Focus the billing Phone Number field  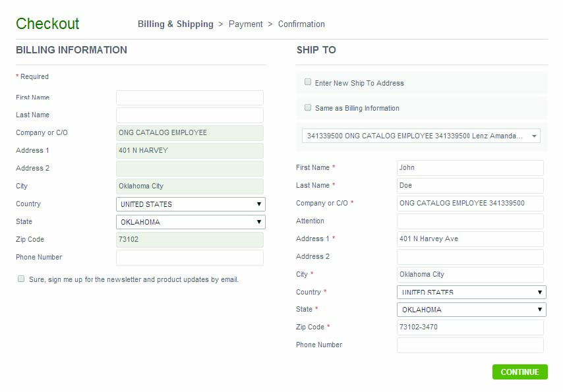click(190, 258)
